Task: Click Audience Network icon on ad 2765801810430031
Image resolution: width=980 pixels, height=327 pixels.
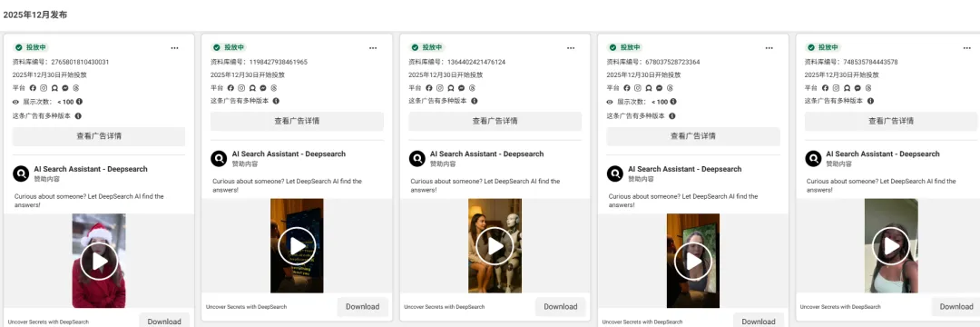Action: pyautogui.click(x=55, y=88)
